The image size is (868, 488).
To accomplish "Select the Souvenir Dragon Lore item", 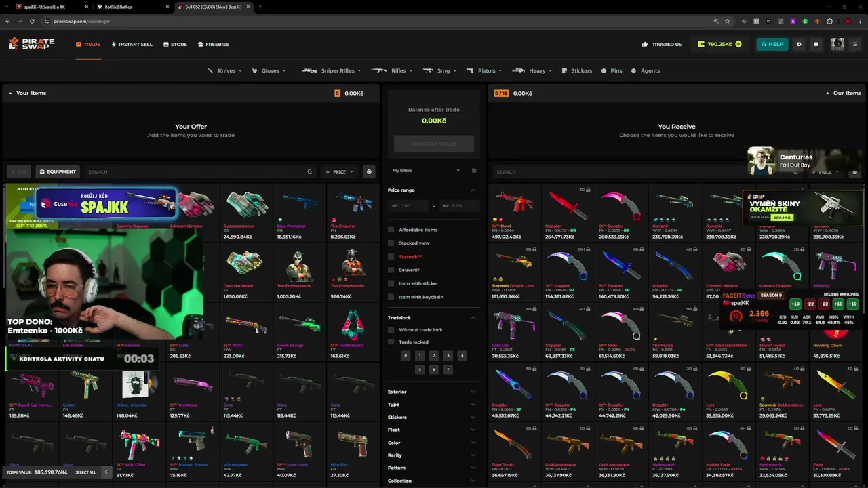I will pyautogui.click(x=514, y=272).
